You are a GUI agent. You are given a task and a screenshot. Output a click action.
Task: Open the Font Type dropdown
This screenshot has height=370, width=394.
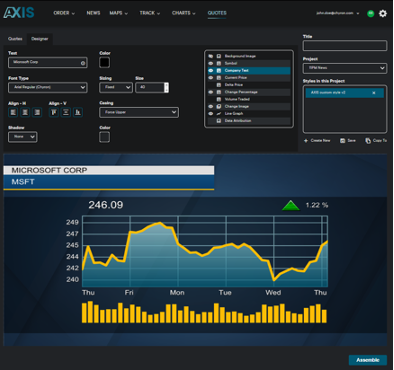pyautogui.click(x=48, y=87)
